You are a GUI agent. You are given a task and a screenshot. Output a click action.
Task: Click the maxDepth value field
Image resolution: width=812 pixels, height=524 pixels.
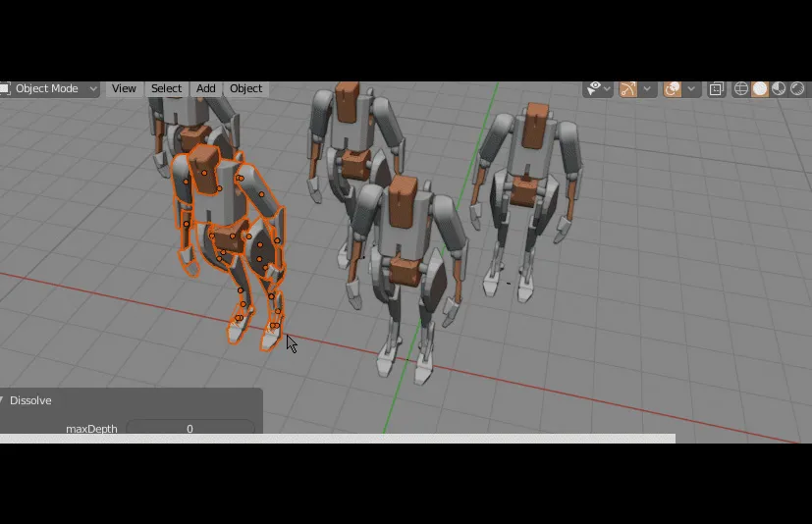190,428
